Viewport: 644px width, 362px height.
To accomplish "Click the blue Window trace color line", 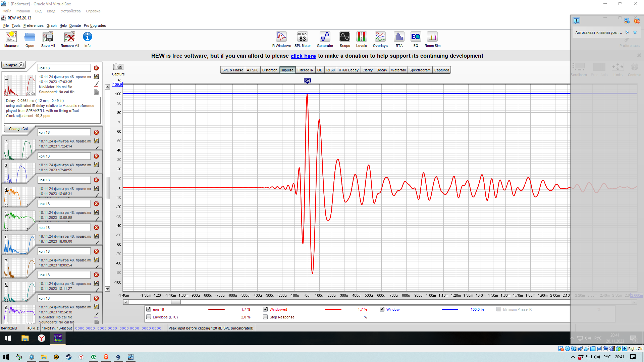I will (449, 309).
